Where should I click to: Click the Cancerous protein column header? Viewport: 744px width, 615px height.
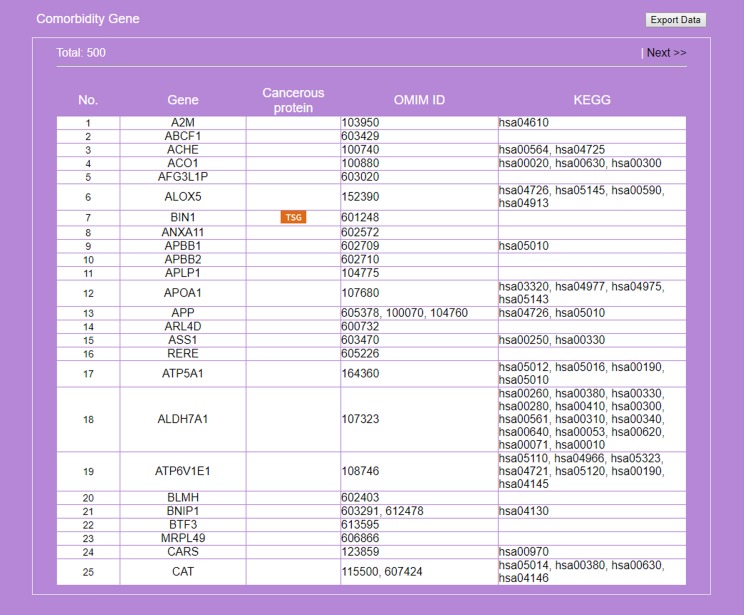click(293, 100)
